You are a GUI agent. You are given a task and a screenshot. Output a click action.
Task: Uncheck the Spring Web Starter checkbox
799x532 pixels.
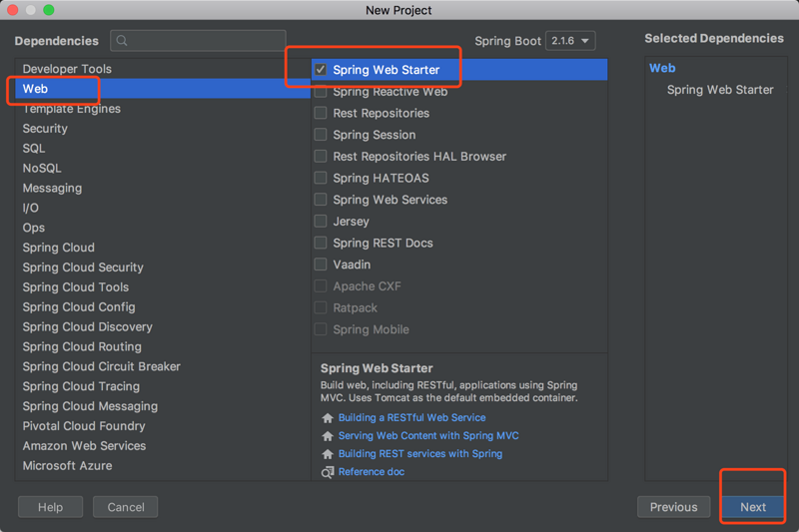pos(321,70)
